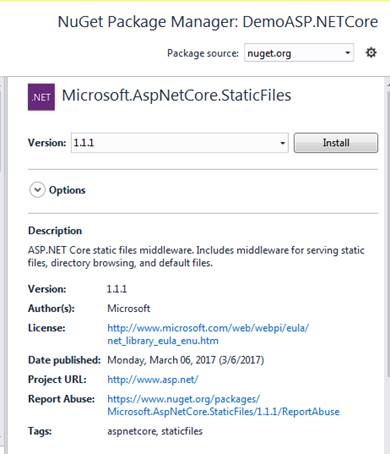390x454 pixels.
Task: Click the NuGet Package Manager title text
Action: 218,22
